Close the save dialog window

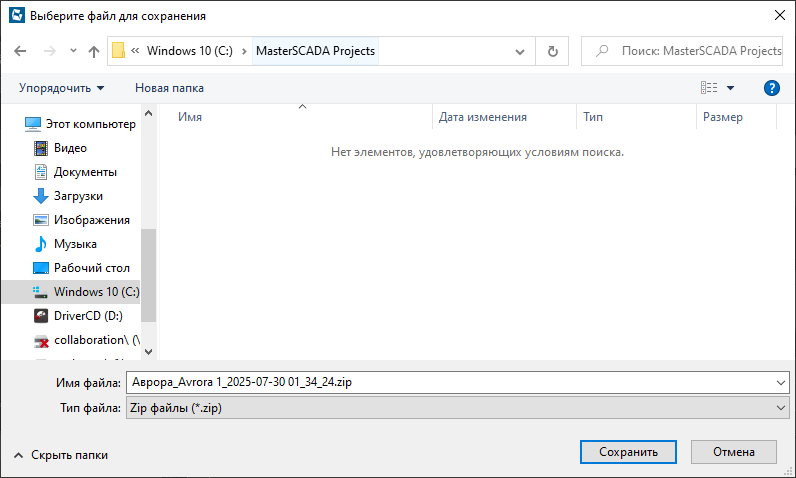[780, 15]
